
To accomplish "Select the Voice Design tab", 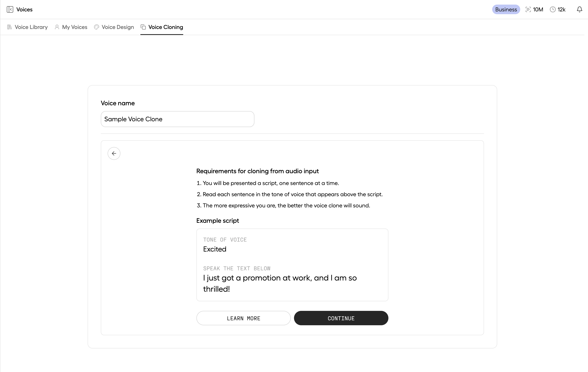I will point(118,27).
